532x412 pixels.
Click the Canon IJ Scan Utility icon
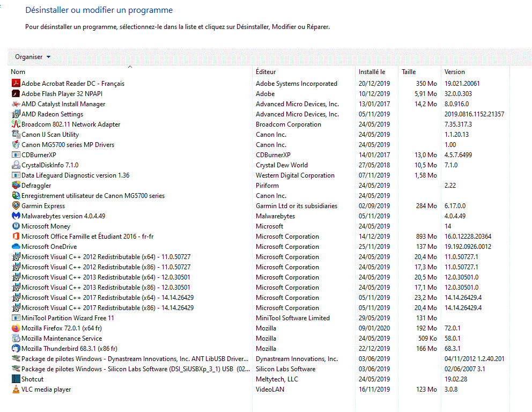point(16,135)
